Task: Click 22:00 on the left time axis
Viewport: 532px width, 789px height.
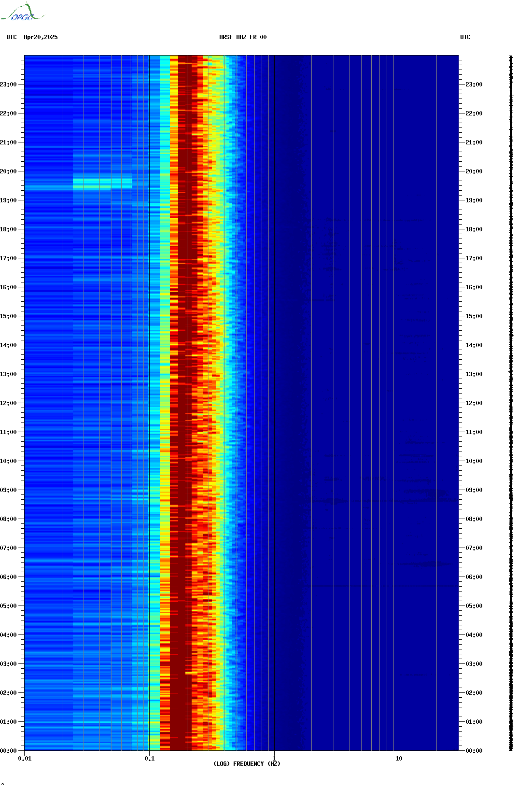Action: click(x=8, y=113)
